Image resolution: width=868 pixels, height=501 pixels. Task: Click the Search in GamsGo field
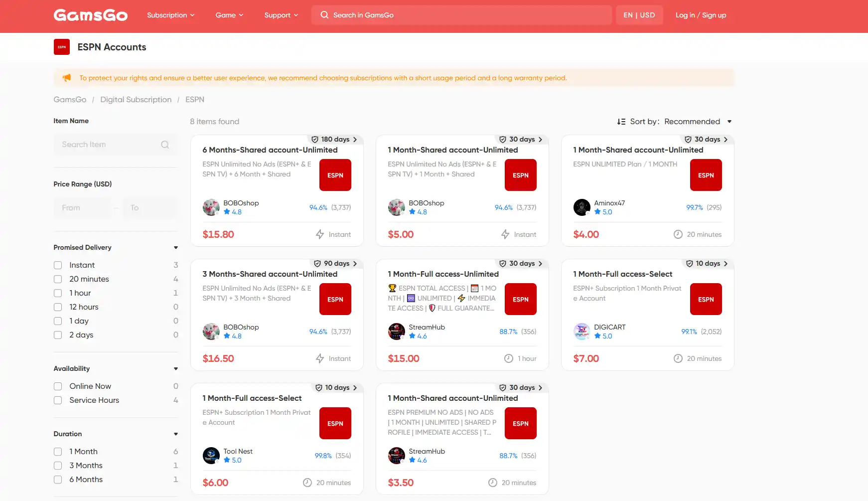[x=461, y=15]
